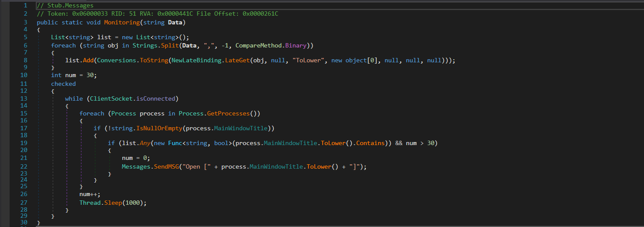Select the Data parameter in method signature

click(x=175, y=22)
